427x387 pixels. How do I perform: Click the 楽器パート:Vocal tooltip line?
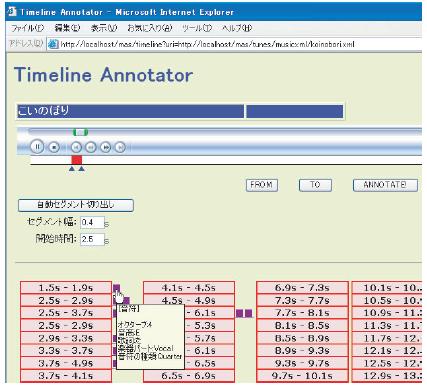click(146, 348)
